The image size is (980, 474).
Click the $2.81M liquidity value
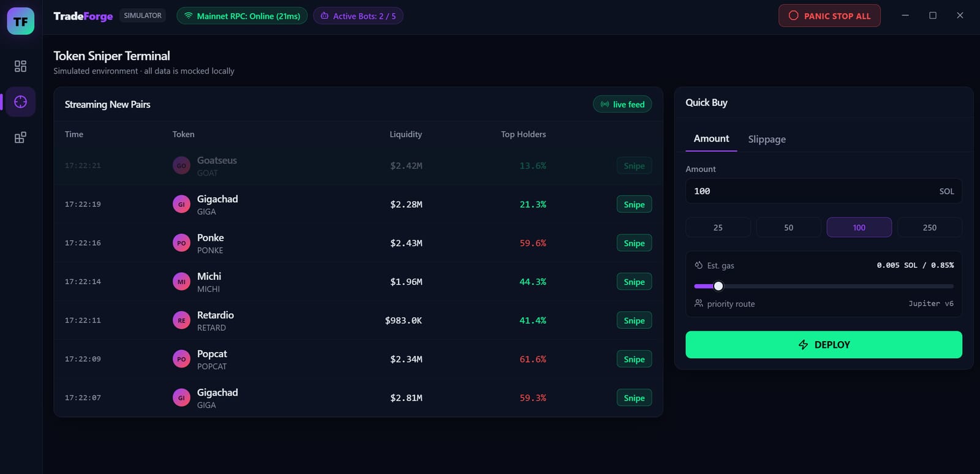[x=406, y=398]
